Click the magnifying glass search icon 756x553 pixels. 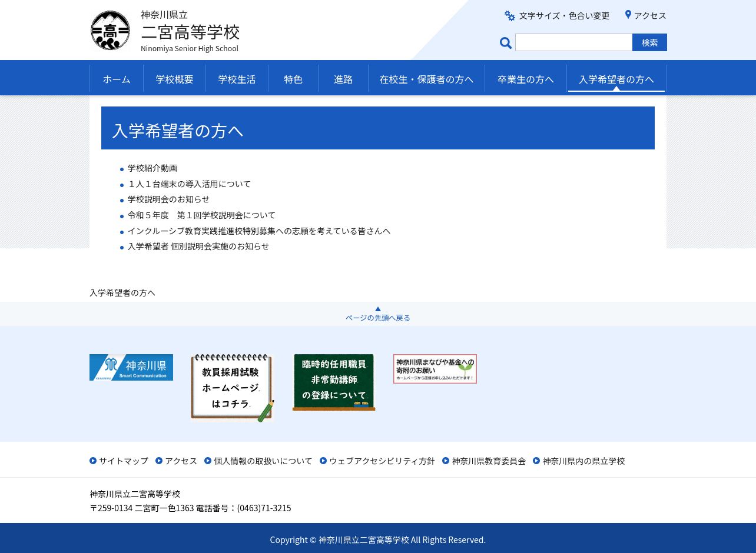click(x=506, y=42)
